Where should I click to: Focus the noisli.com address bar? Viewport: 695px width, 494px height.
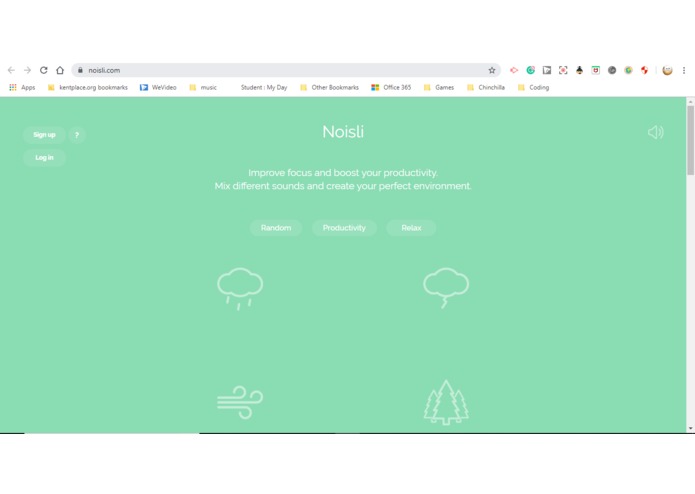[x=286, y=70]
